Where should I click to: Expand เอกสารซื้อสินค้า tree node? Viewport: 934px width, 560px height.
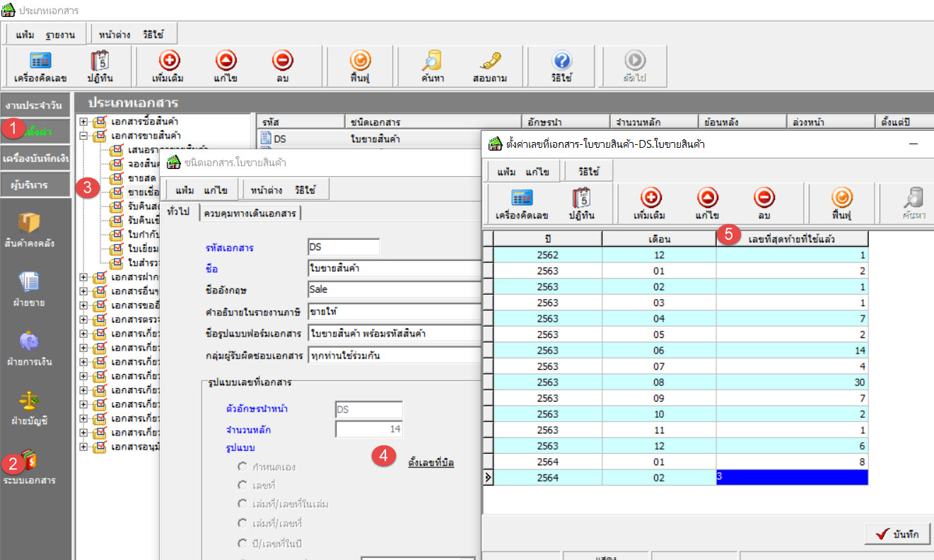pos(83,121)
